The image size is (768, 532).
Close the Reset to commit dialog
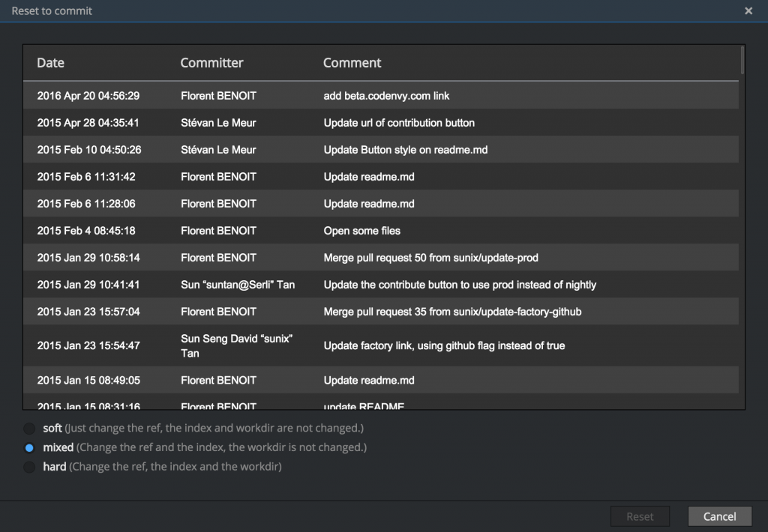[748, 11]
